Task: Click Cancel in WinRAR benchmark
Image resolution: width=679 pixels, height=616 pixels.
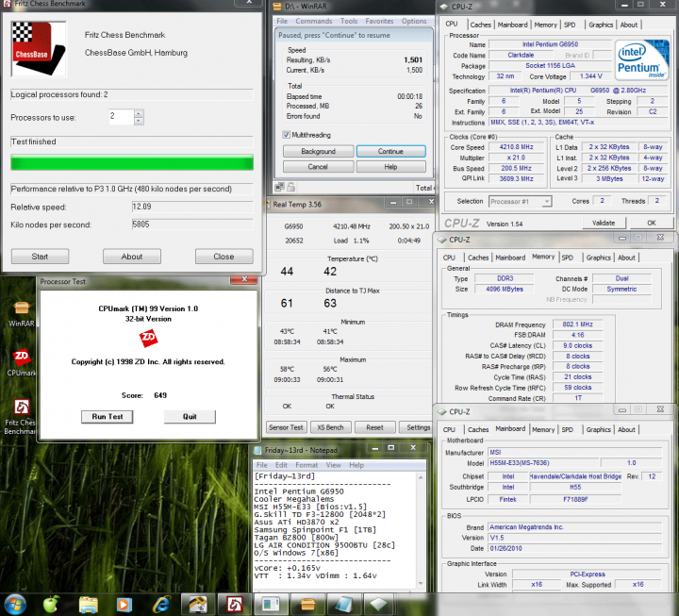Action: pyautogui.click(x=319, y=167)
